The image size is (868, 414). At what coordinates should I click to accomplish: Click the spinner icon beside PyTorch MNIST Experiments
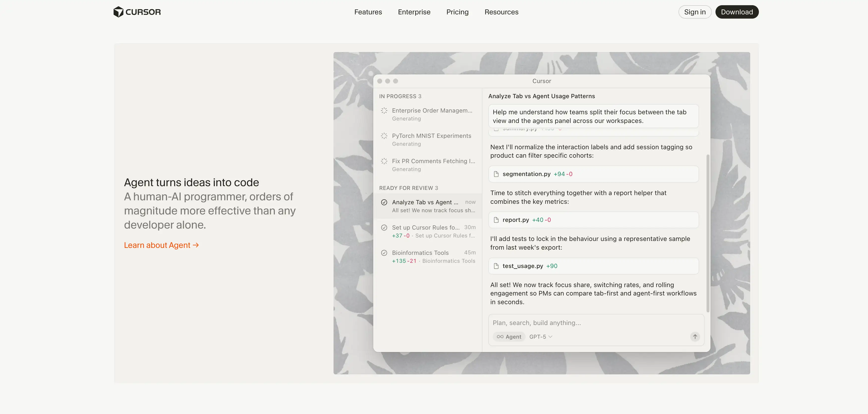[x=384, y=136]
